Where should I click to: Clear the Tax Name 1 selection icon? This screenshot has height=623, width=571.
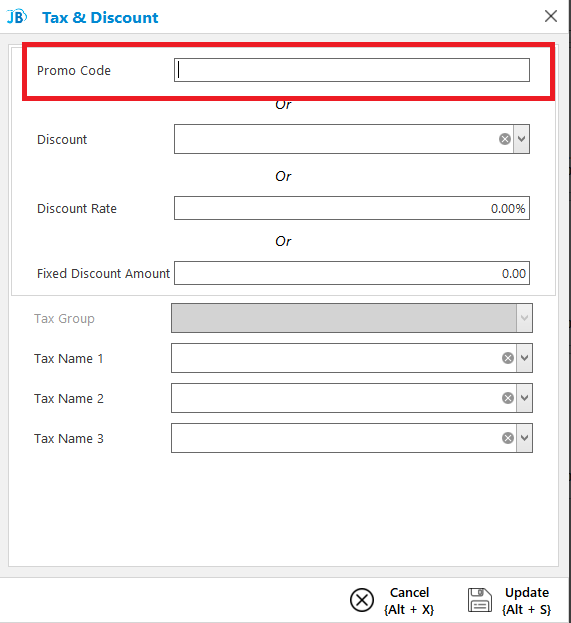pos(507,358)
